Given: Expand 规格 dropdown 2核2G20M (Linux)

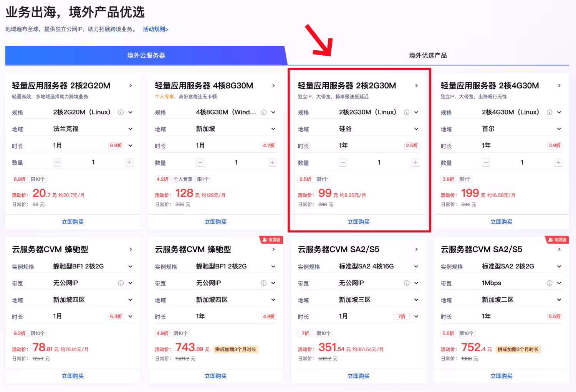Looking at the screenshot, I should (x=131, y=112).
